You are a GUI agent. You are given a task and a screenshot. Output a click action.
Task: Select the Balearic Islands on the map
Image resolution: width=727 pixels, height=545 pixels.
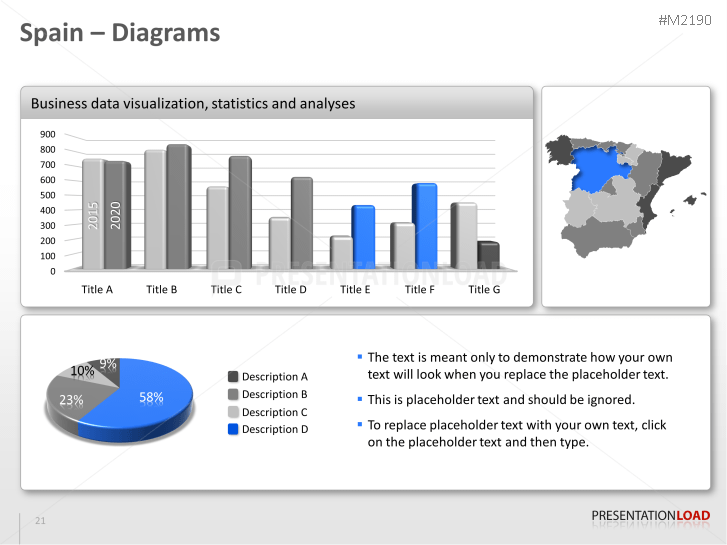(x=689, y=200)
